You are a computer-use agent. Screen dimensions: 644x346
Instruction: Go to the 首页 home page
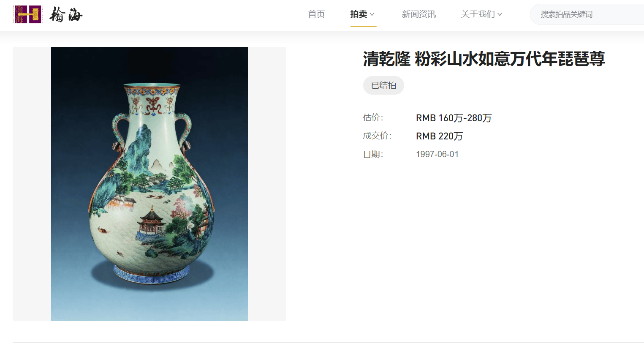coord(316,14)
